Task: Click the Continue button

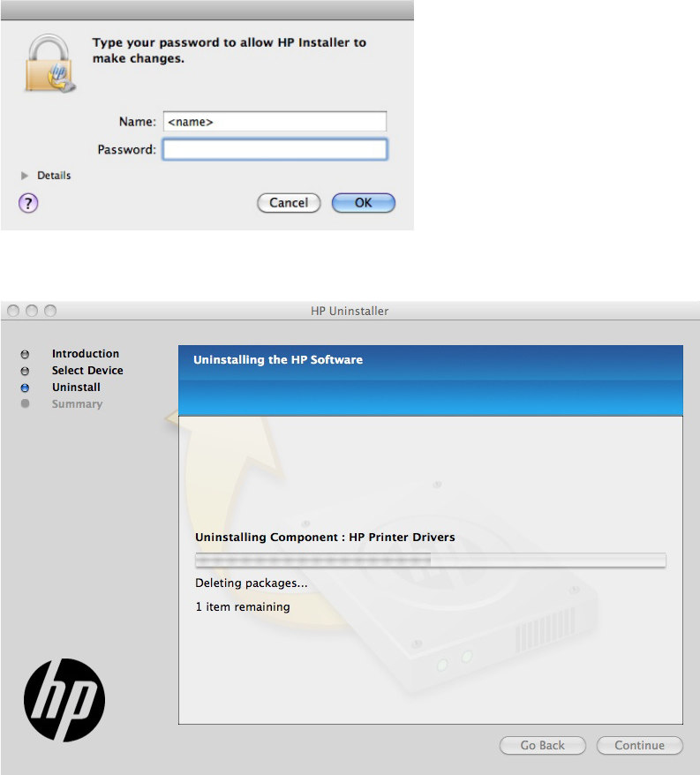Action: [640, 745]
